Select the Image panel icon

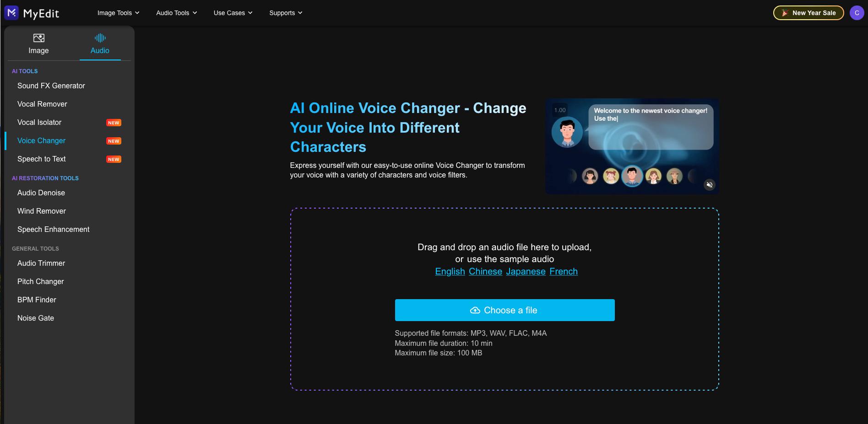pyautogui.click(x=38, y=38)
